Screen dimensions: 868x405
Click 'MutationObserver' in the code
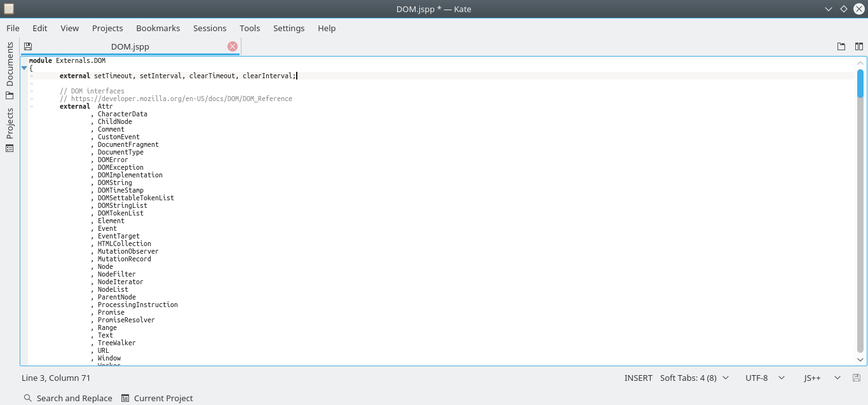click(128, 252)
